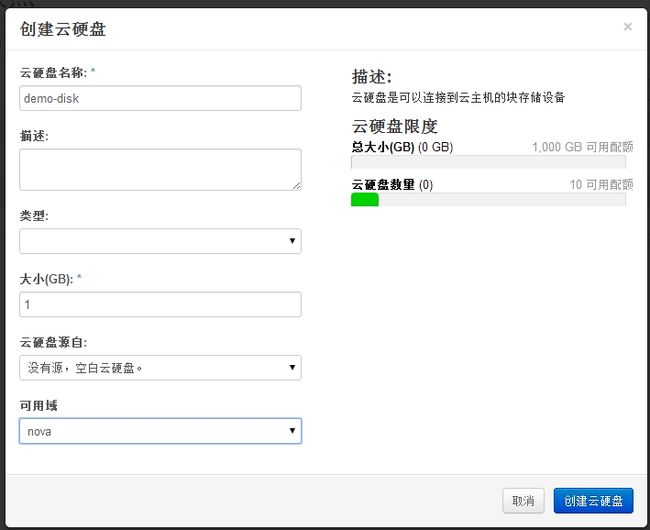The height and width of the screenshot is (530, 650).
Task: Click the 云硬盘限度 heading
Action: point(395,126)
